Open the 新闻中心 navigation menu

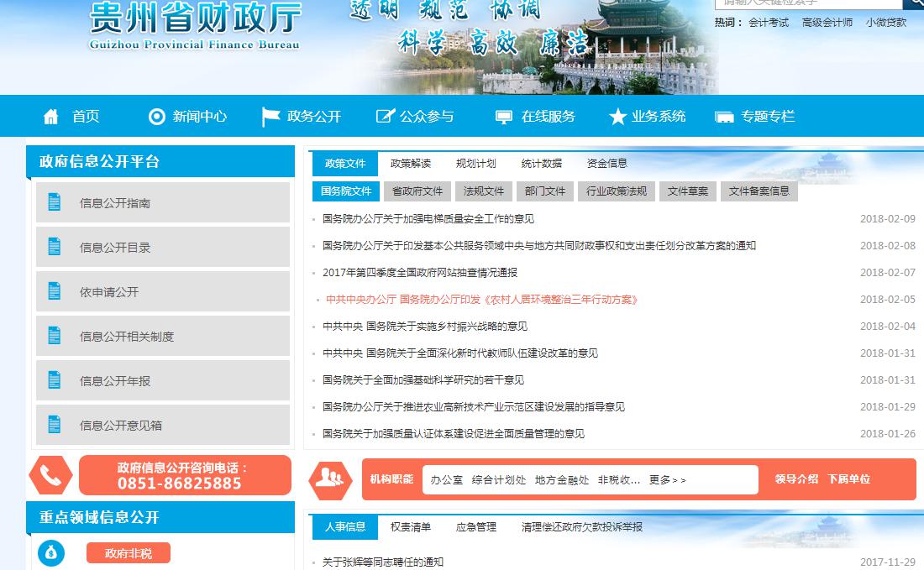[199, 117]
